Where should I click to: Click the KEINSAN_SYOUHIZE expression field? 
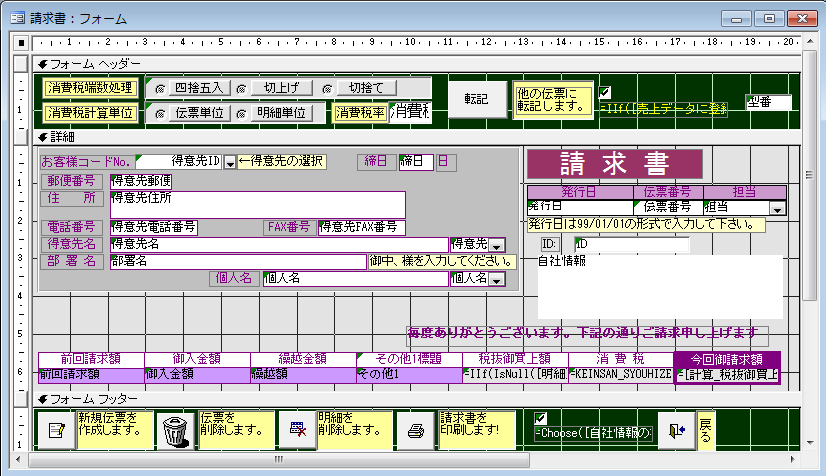click(621, 375)
